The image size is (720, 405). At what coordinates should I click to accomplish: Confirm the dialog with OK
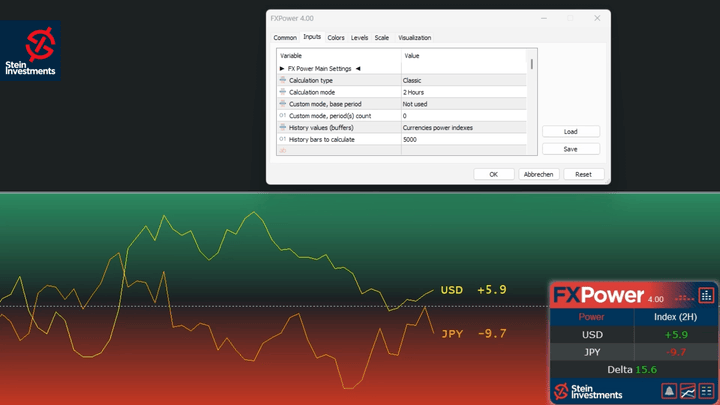click(x=494, y=174)
